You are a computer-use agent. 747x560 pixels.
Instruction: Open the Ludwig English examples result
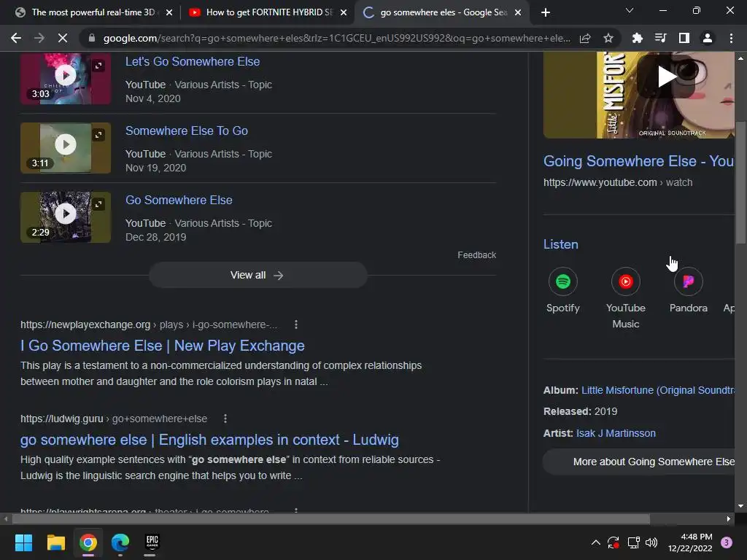pos(209,440)
